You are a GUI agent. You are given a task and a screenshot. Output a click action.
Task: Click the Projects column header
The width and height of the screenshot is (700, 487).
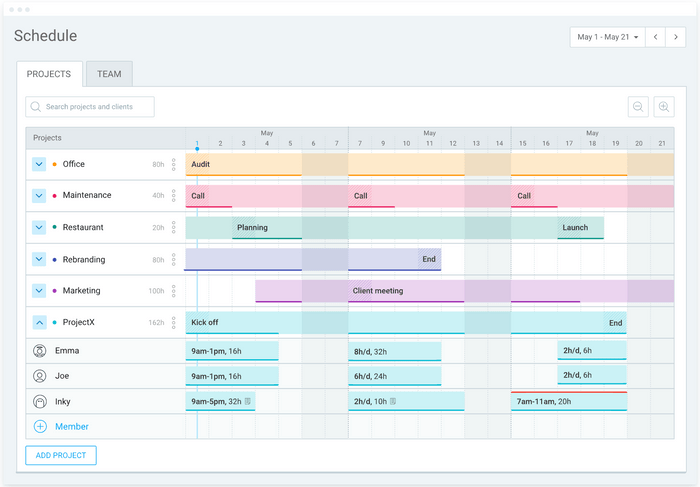47,138
